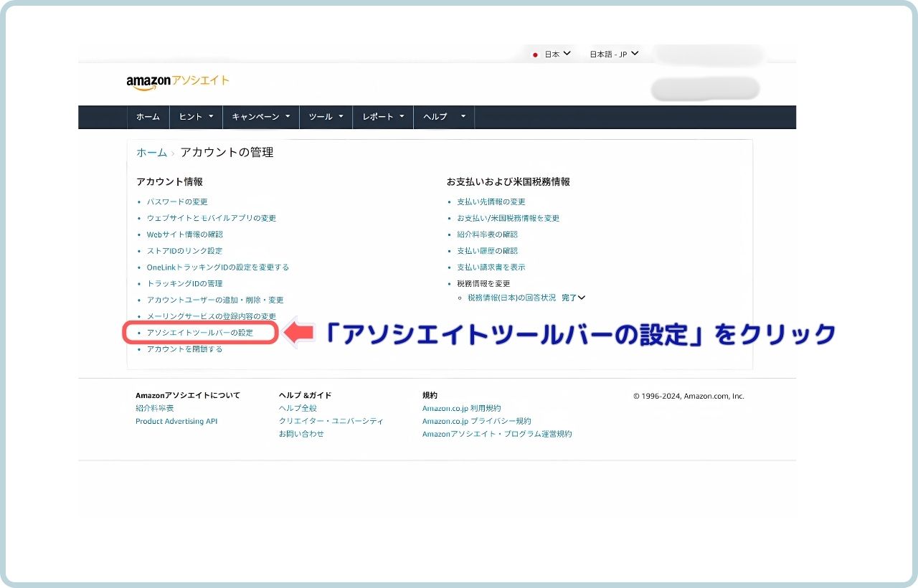The height and width of the screenshot is (588, 918).
Task: Expand the ヘルプ menu
Action: [444, 117]
